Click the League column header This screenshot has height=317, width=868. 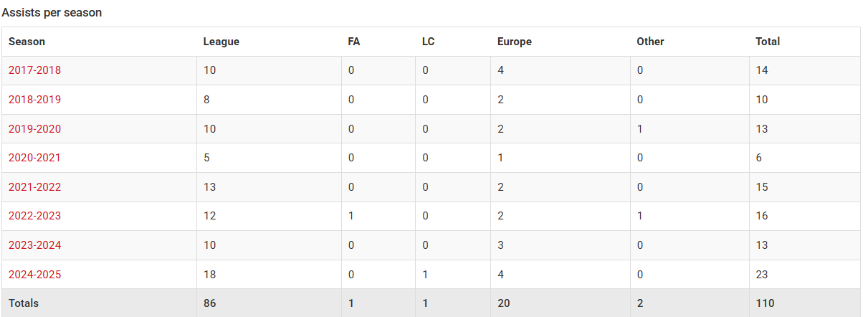pos(221,42)
